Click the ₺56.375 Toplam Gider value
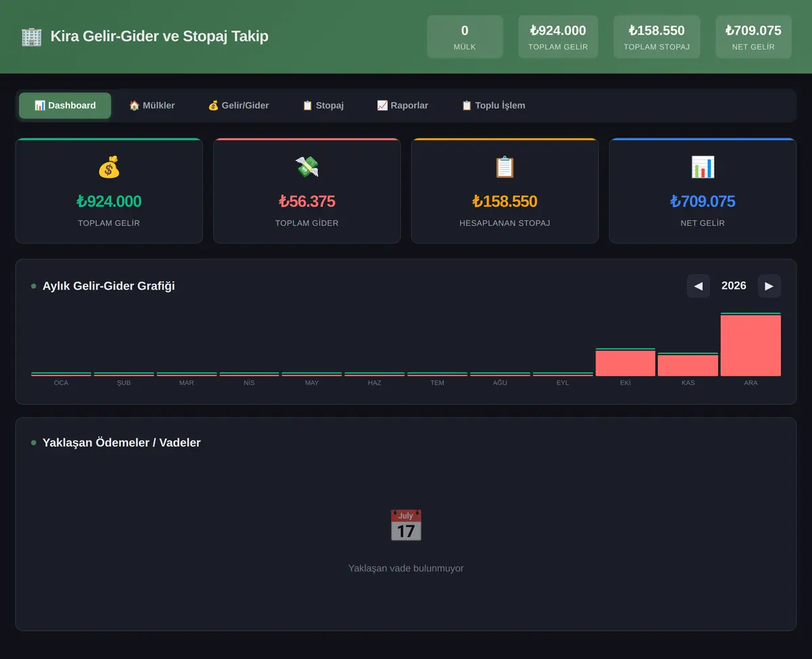 pyautogui.click(x=307, y=202)
